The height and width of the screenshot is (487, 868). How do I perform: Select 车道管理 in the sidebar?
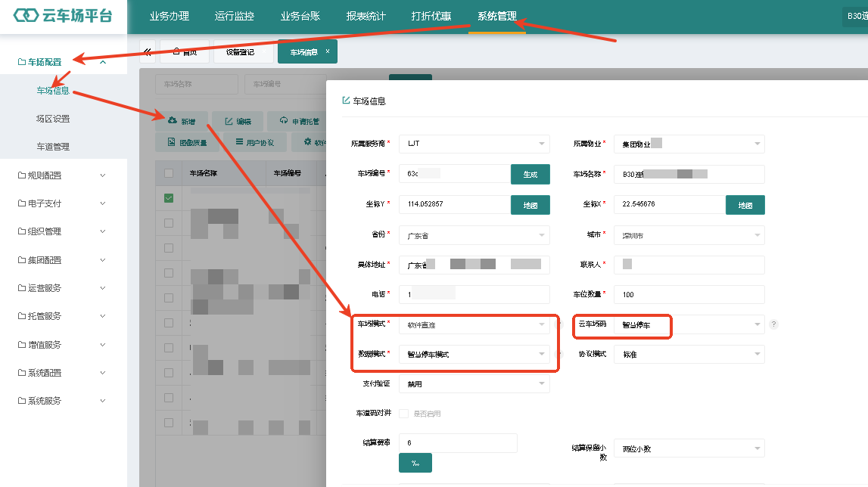point(52,147)
